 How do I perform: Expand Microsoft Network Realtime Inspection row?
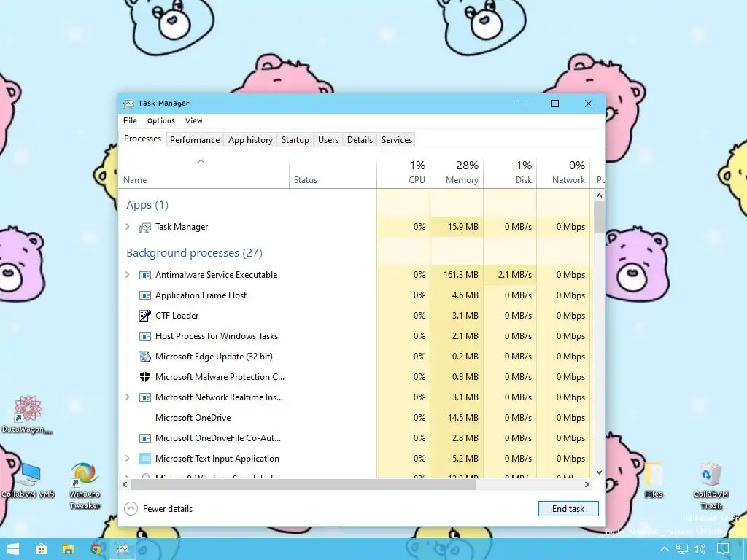pyautogui.click(x=127, y=397)
